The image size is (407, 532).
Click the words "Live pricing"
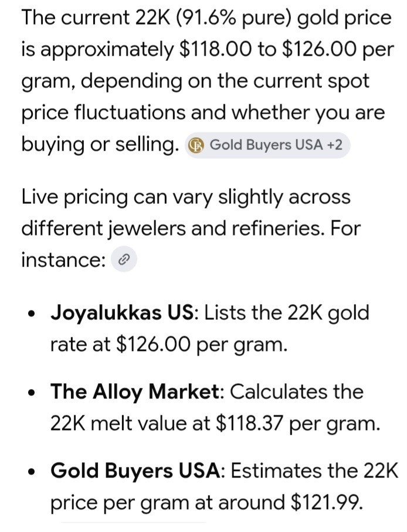(74, 198)
